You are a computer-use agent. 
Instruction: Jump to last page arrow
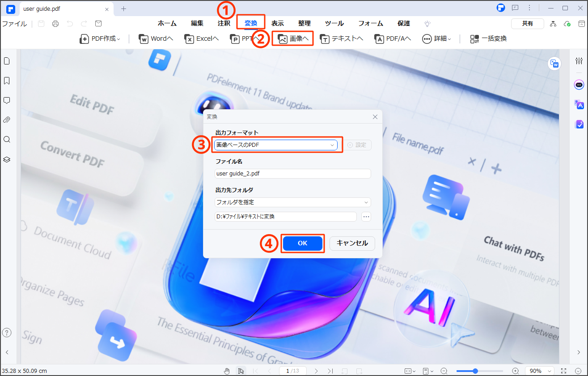click(330, 371)
